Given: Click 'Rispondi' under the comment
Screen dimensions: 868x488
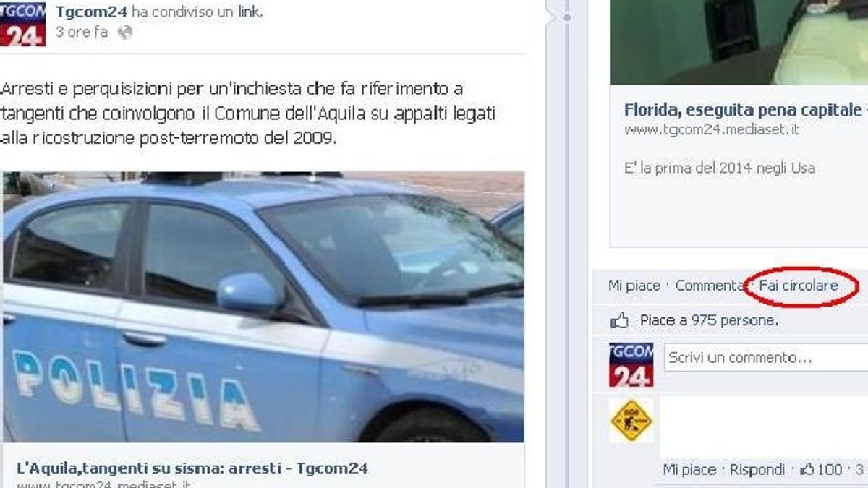Looking at the screenshot, I should click(757, 470).
